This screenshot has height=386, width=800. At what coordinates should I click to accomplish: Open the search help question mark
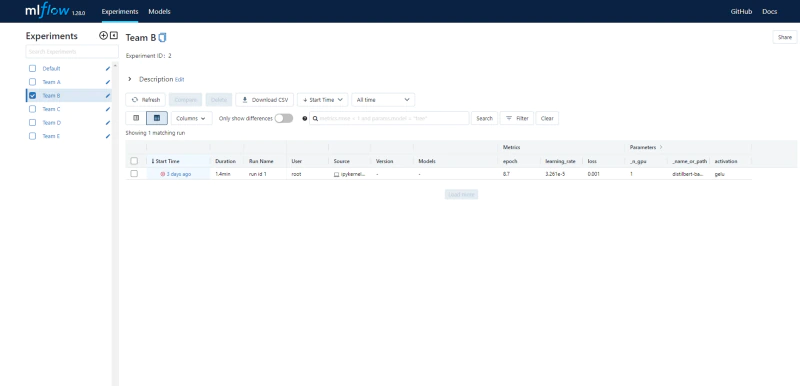[305, 118]
